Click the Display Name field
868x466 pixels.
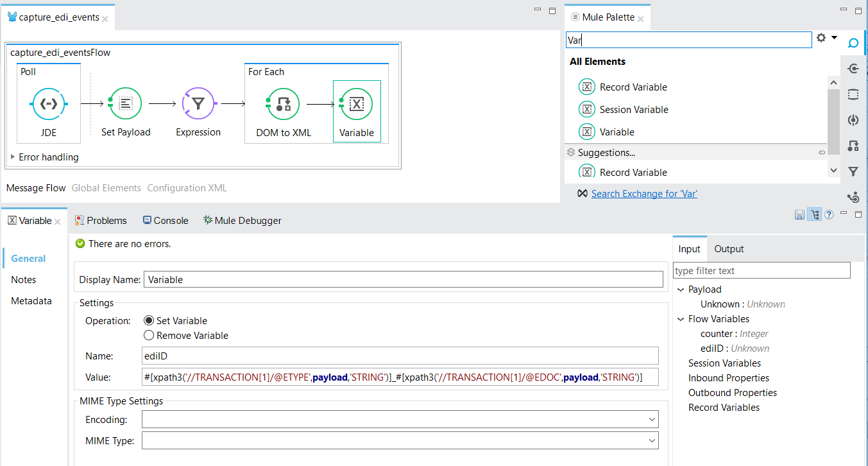point(404,279)
